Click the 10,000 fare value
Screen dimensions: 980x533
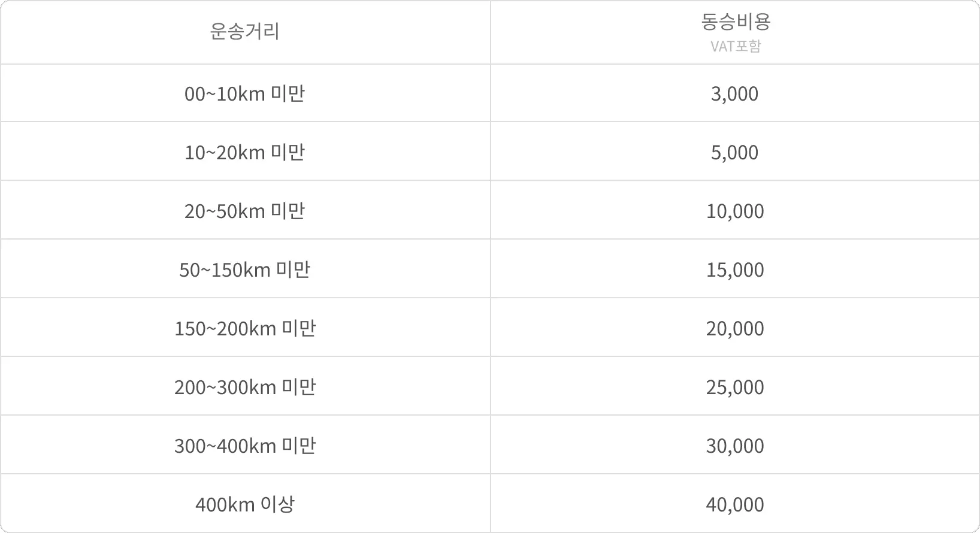point(735,211)
